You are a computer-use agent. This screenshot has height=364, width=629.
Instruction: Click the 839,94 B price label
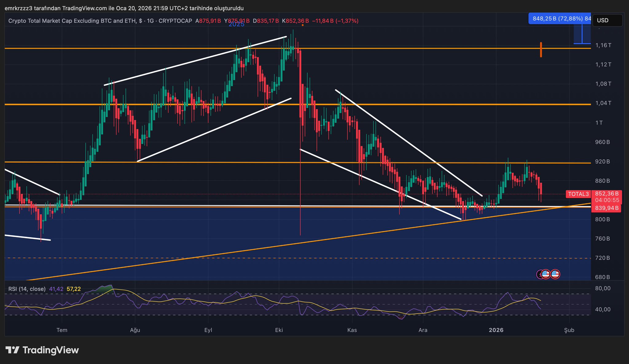(x=607, y=208)
